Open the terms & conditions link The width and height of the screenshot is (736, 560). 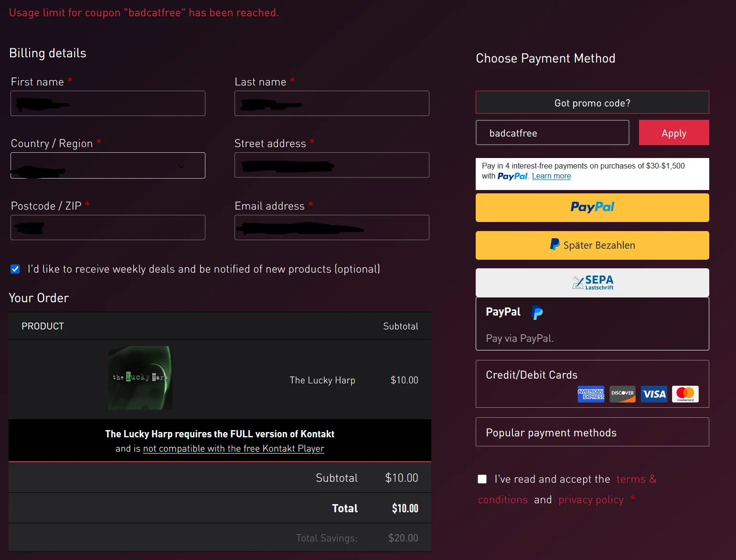point(567,489)
